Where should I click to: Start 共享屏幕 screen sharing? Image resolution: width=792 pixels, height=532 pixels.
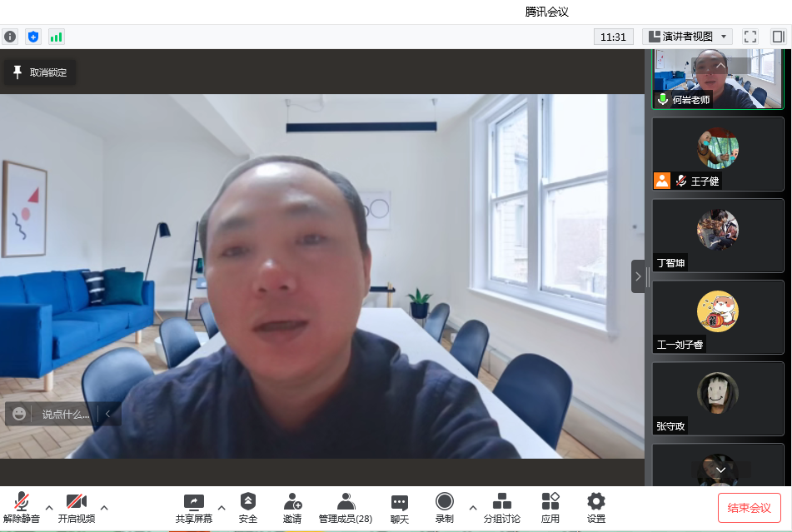pyautogui.click(x=194, y=508)
